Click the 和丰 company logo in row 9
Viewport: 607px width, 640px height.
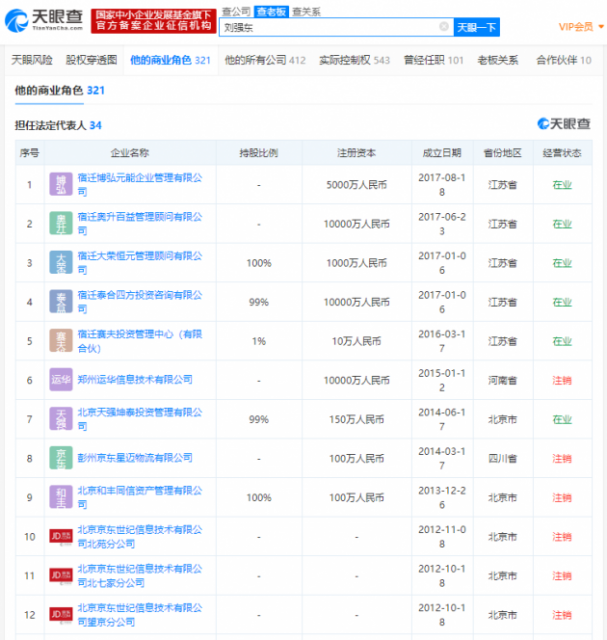click(61, 497)
